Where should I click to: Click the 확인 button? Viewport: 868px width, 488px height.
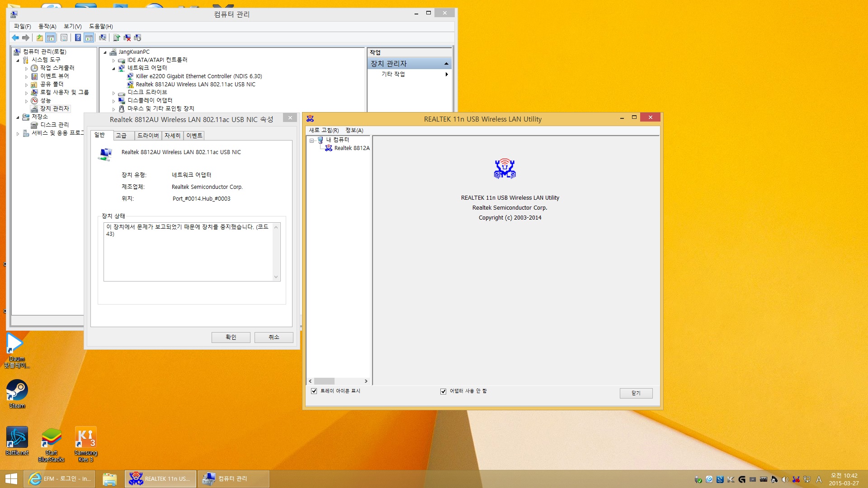coord(231,337)
